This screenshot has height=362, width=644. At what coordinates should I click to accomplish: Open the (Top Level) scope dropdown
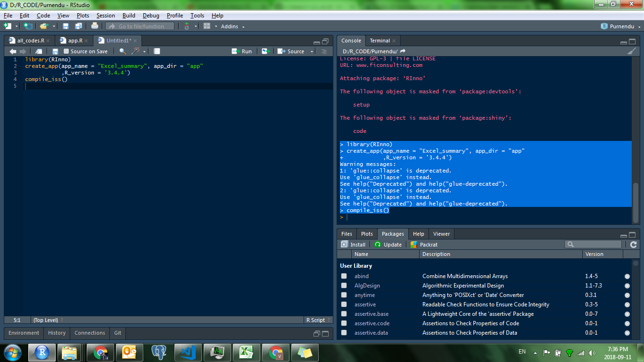(x=48, y=320)
